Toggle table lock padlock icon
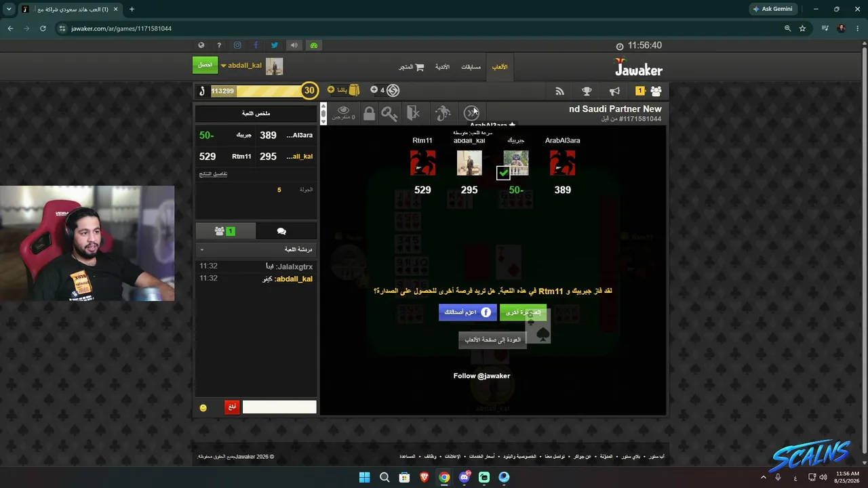The image size is (868, 488). click(369, 113)
